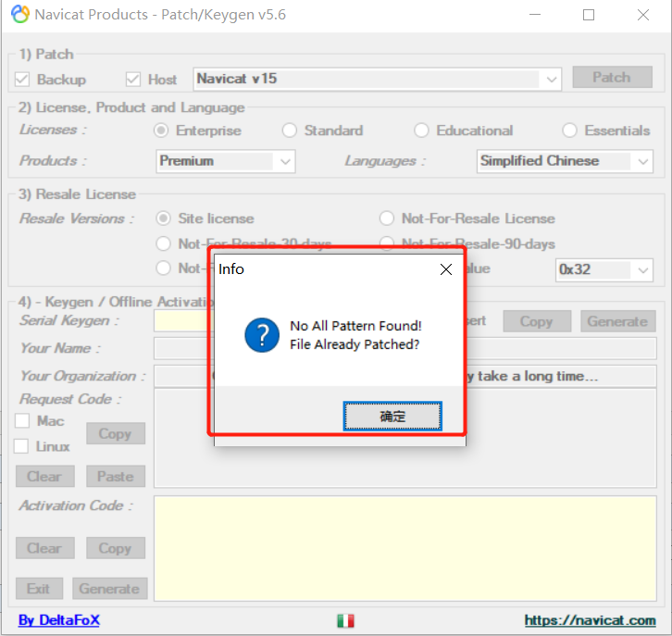
Task: Click the Navicat app logo in title bar
Action: pyautogui.click(x=20, y=14)
